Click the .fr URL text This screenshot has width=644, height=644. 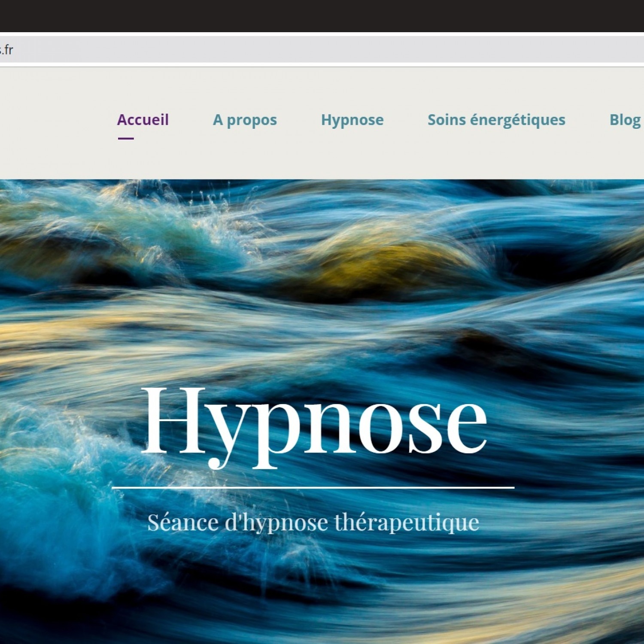point(7,50)
